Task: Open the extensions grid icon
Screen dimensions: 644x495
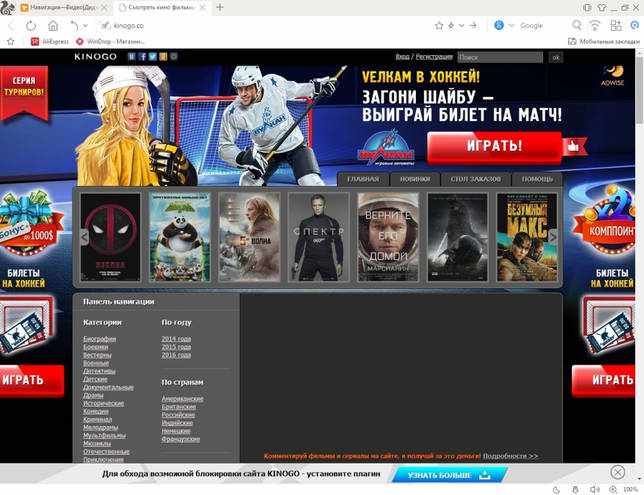Action: pos(616,25)
